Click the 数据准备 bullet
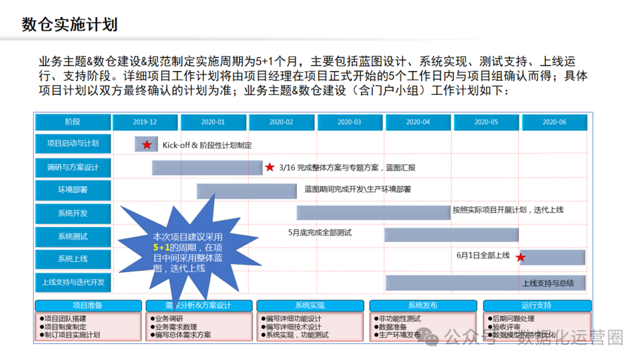Viewport: 644px width, 363px height. point(390,327)
